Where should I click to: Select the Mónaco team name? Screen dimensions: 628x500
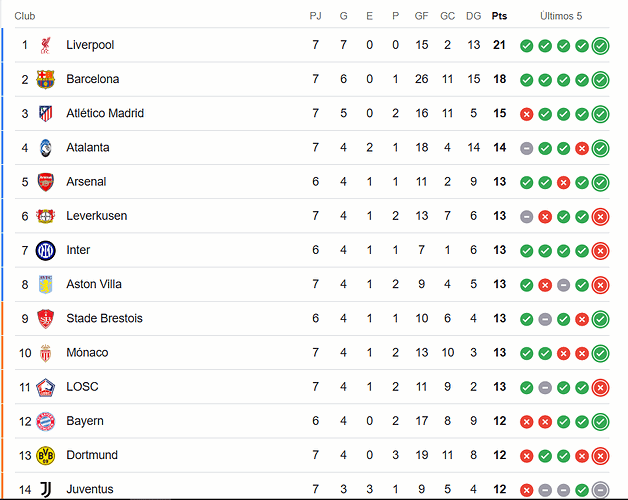click(x=87, y=353)
